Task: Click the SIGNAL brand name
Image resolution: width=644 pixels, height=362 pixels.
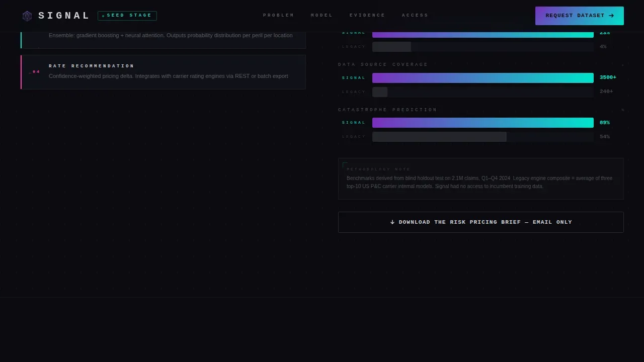Action: coord(64,16)
